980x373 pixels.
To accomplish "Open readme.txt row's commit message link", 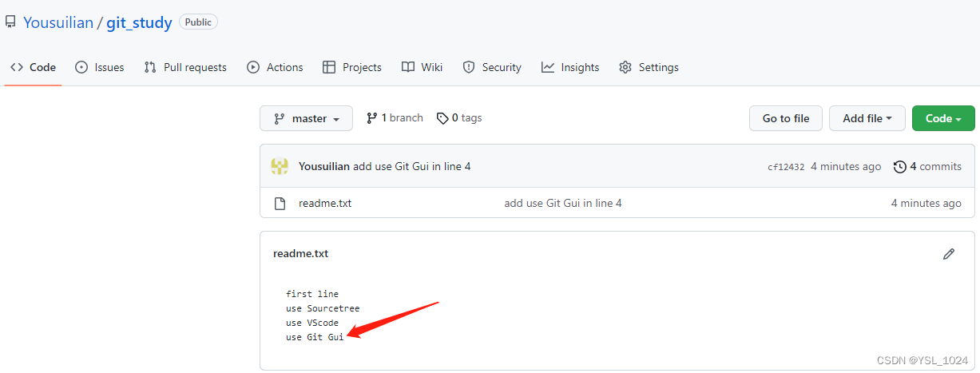I will click(563, 203).
